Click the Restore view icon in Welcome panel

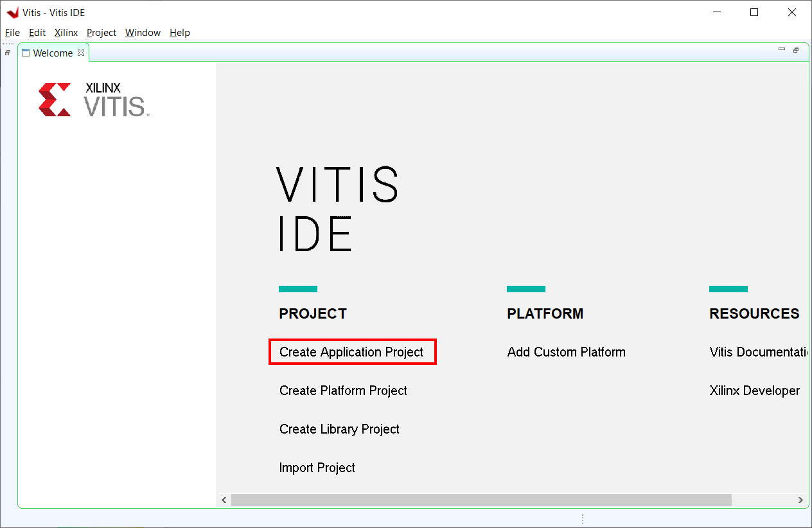(796, 49)
